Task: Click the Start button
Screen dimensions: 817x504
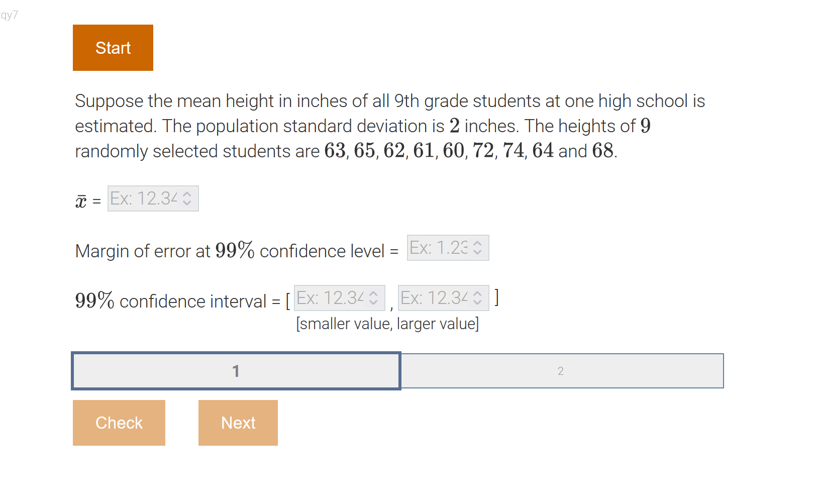Action: pos(113,47)
